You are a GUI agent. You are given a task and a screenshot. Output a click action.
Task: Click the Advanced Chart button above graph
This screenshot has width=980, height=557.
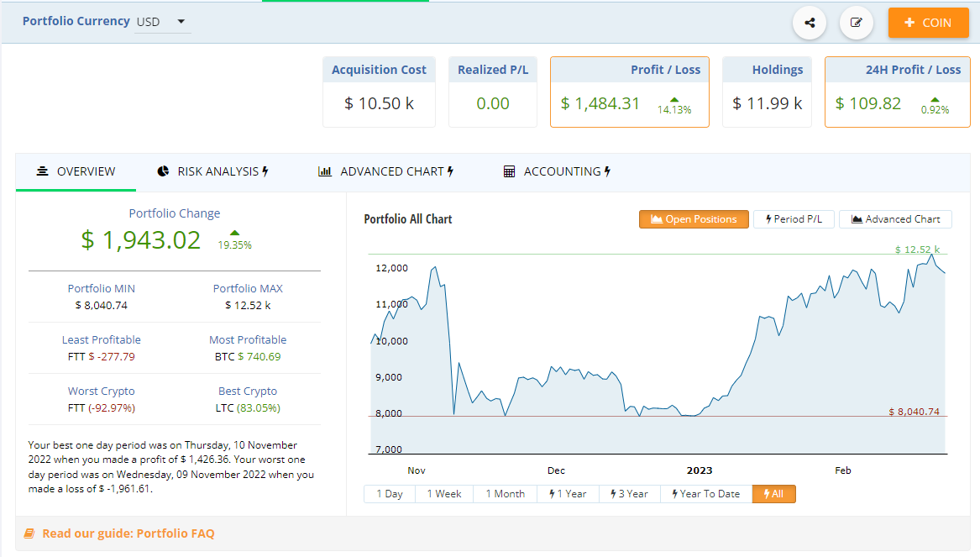pyautogui.click(x=895, y=219)
